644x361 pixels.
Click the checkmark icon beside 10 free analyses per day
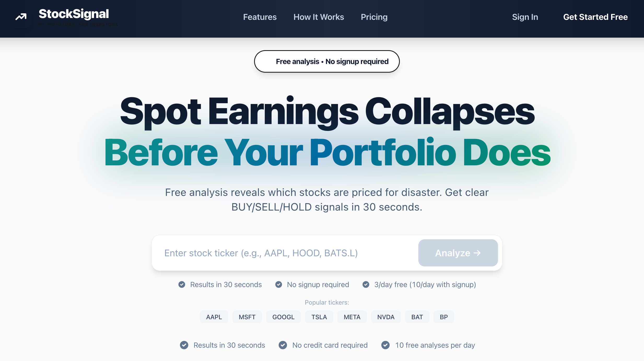(x=385, y=345)
